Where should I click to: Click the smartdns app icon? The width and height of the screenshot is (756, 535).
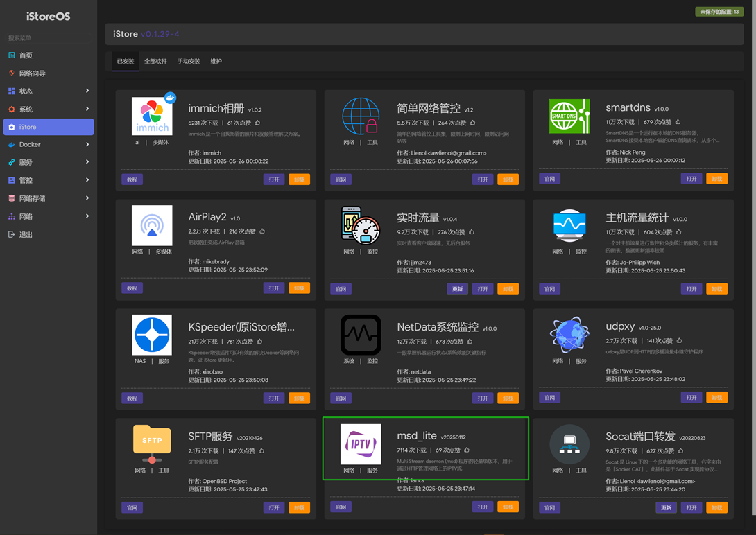[569, 116]
